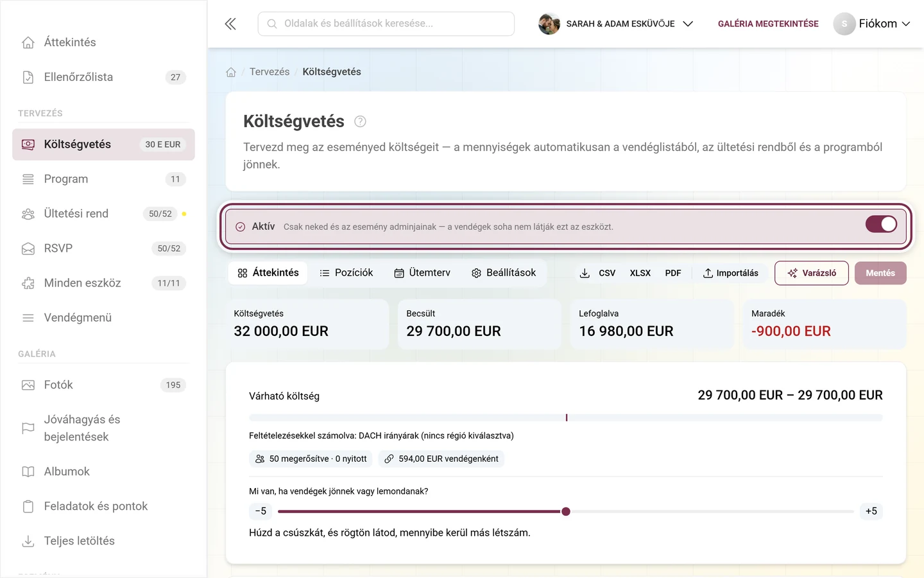Export budget as CSV

pyautogui.click(x=607, y=273)
